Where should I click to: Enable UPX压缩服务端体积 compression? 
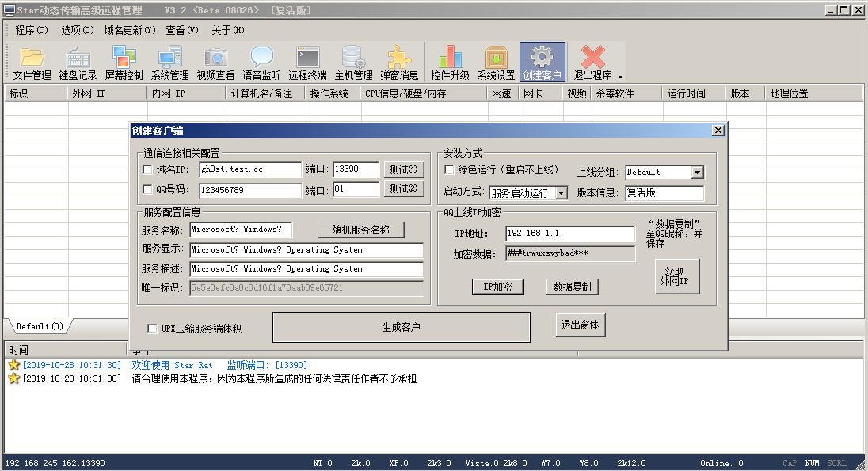point(154,327)
